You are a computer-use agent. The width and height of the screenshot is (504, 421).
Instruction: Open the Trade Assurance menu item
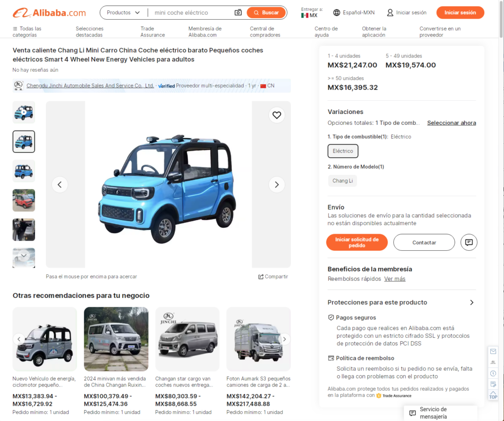[153, 31]
